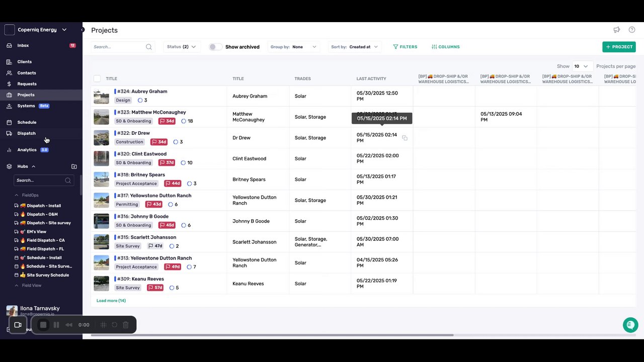Open announcements megaphone icon
Viewport: 644px width, 362px height.
tap(616, 30)
